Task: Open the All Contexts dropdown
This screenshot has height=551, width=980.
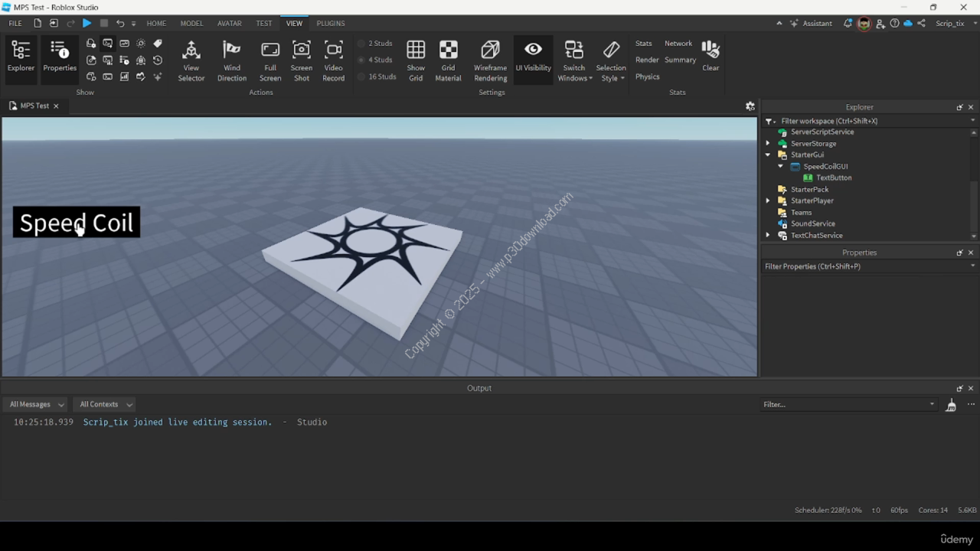Action: point(106,404)
